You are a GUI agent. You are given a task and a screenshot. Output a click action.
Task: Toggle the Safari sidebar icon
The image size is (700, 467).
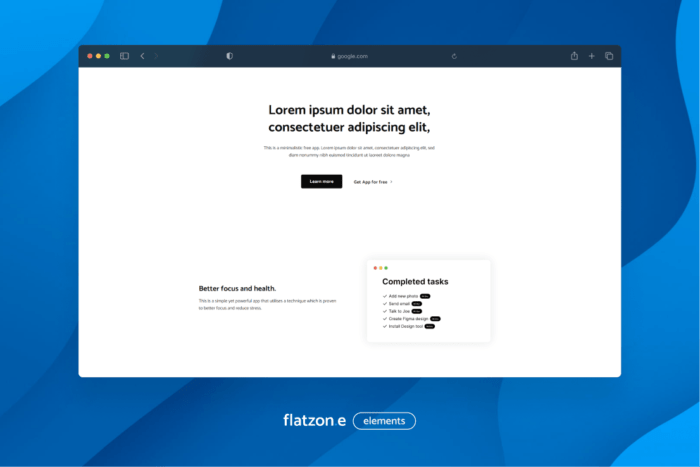coord(125,56)
